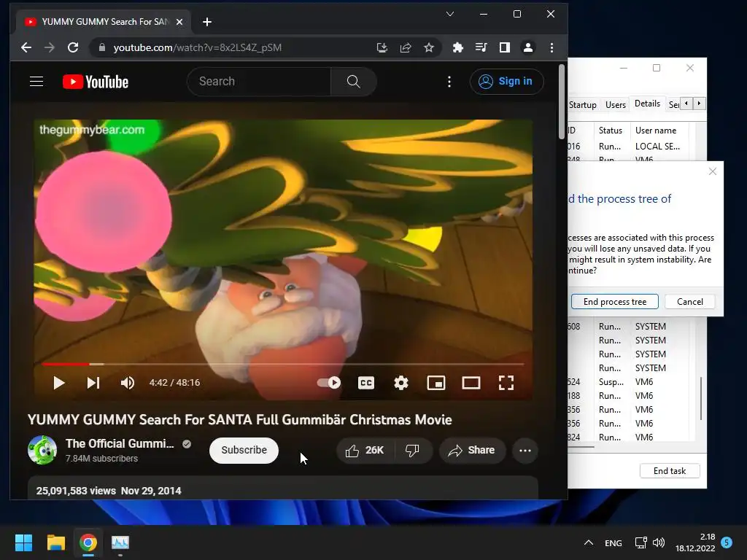747x560 pixels.
Task: Show hidden tray icons chevron
Action: [x=589, y=542]
